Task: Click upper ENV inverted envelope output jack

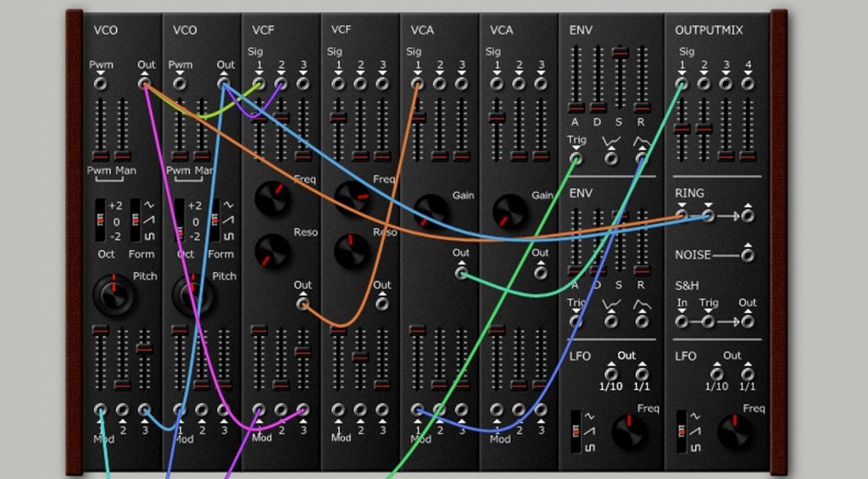Action: pyautogui.click(x=611, y=159)
